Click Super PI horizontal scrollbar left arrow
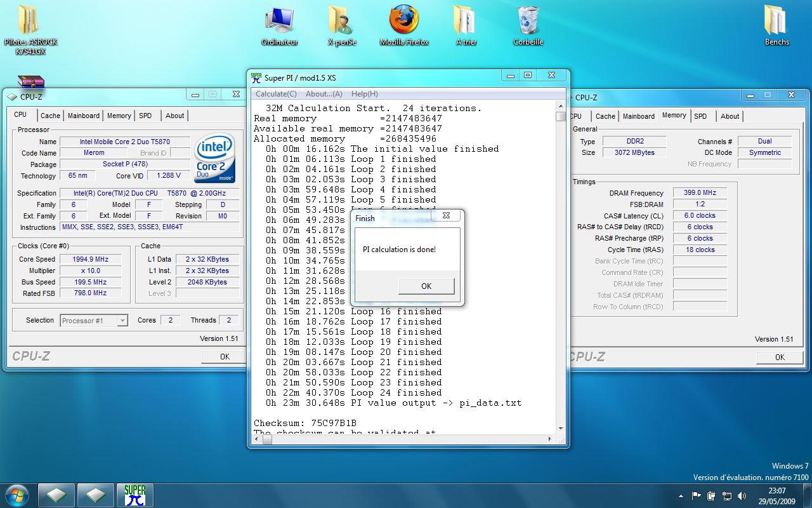This screenshot has height=508, width=812. [258, 439]
